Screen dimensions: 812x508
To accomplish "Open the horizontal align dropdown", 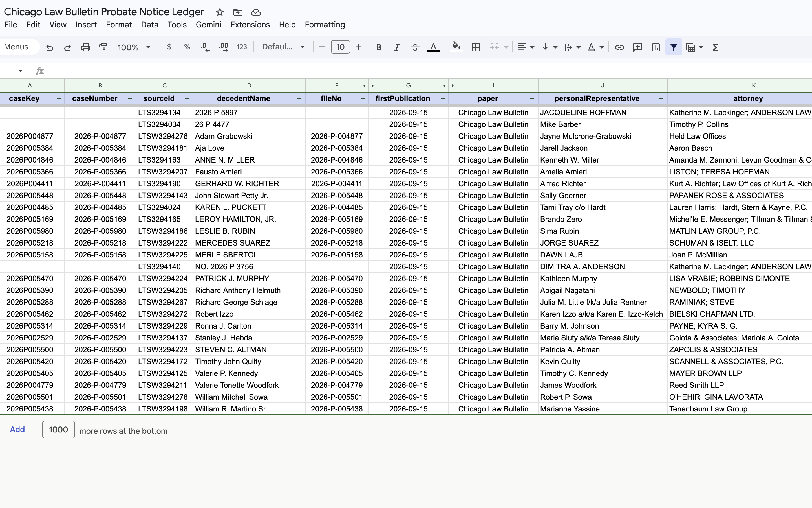I will point(526,47).
